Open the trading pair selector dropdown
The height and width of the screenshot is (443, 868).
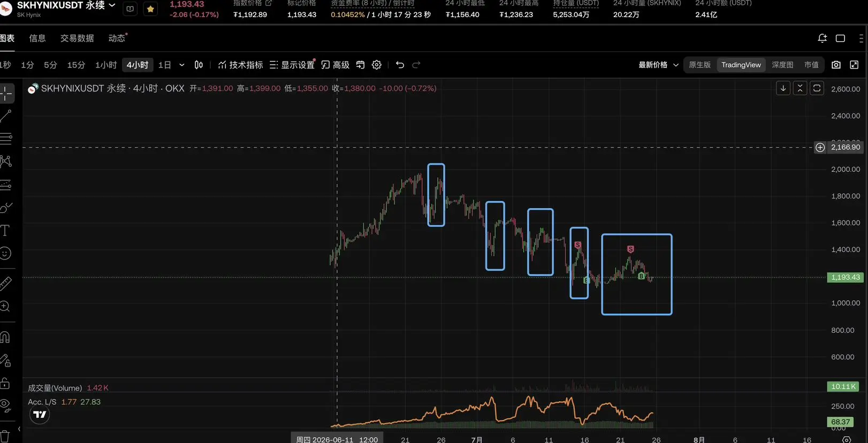(x=112, y=5)
